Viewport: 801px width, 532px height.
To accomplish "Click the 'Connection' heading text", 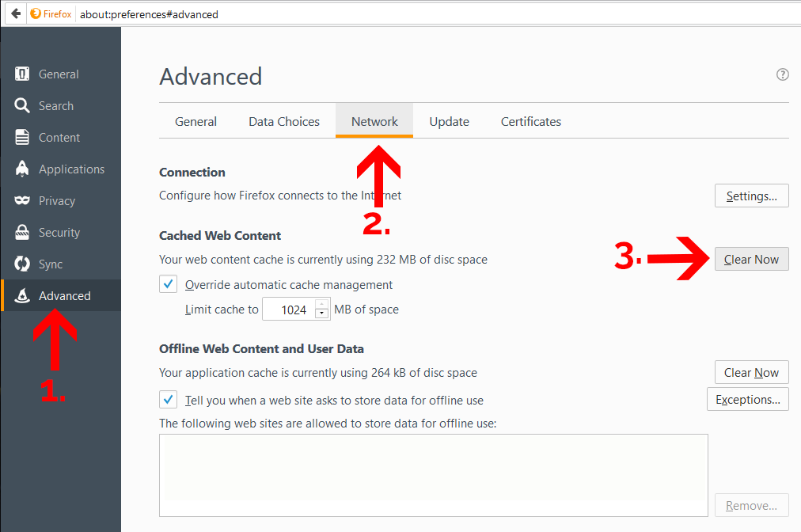I will tap(192, 173).
